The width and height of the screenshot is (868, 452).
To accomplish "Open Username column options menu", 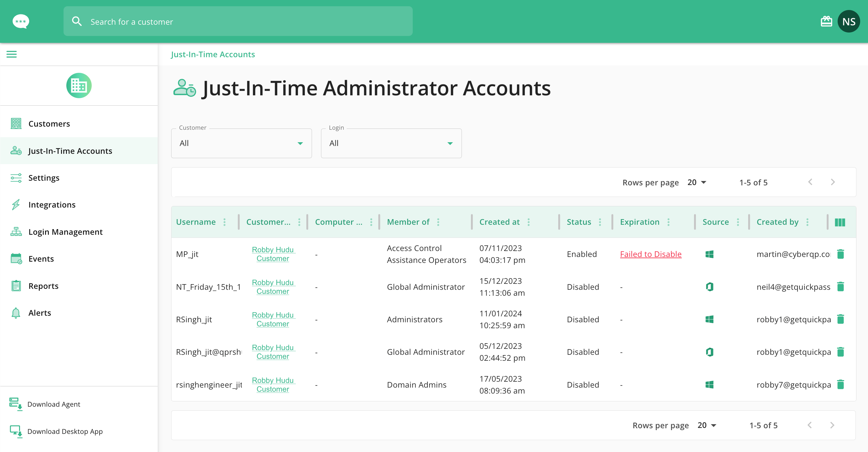I will [x=224, y=222].
